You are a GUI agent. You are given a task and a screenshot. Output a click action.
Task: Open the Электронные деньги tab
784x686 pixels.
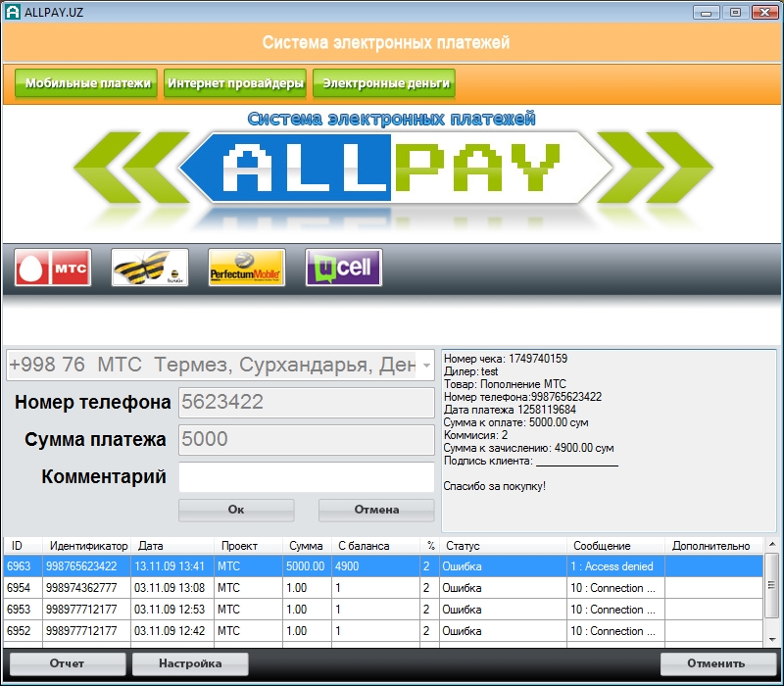[384, 83]
